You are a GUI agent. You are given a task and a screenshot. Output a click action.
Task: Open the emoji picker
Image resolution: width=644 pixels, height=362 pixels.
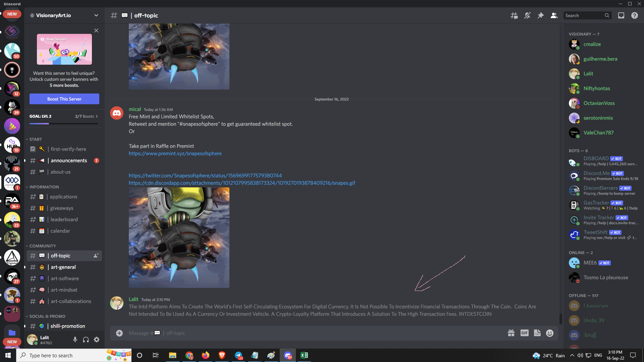(550, 333)
